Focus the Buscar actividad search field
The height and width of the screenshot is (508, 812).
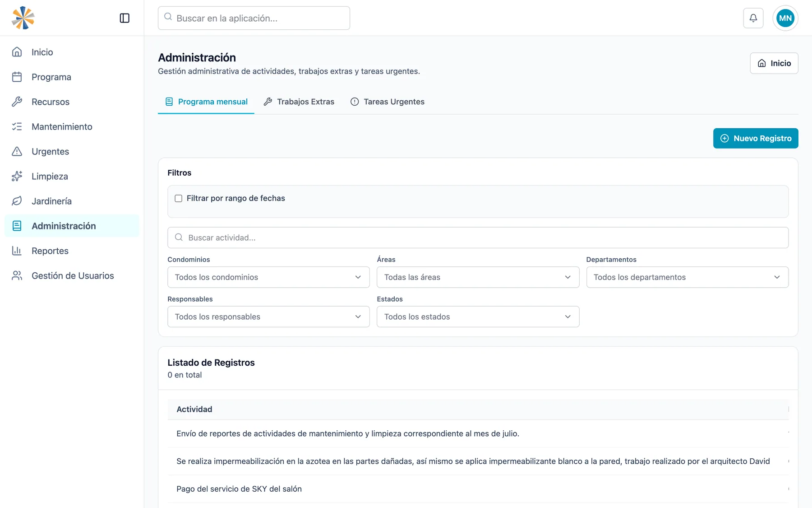point(478,238)
